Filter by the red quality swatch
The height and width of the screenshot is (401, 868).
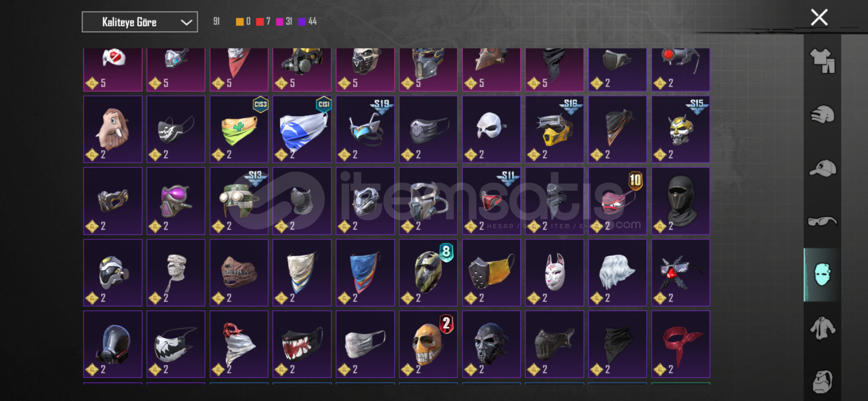(x=260, y=22)
